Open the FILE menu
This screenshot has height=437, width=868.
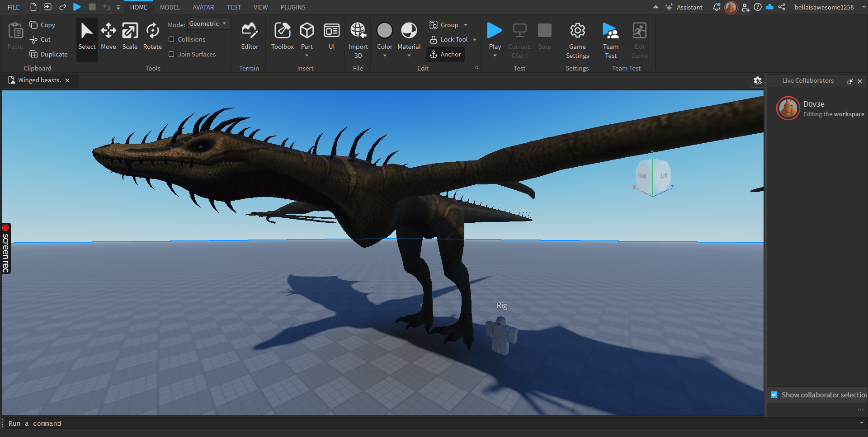(13, 7)
